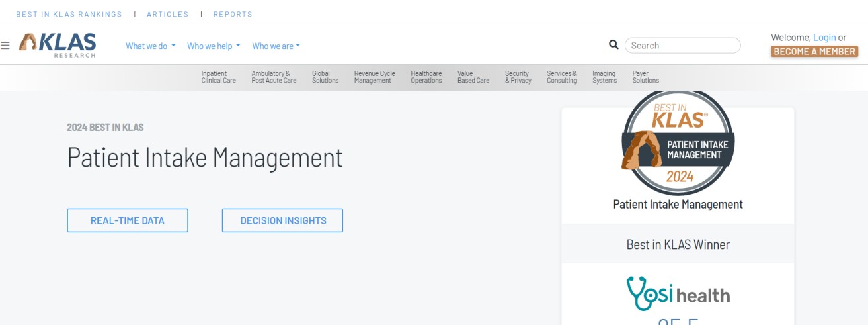Open Best in KLAS Rankings link
The width and height of the screenshot is (868, 325).
(69, 14)
